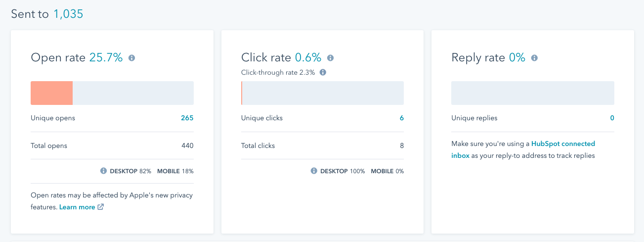Click the 1,035 sent recipients count
This screenshot has height=242, width=644.
point(68,14)
